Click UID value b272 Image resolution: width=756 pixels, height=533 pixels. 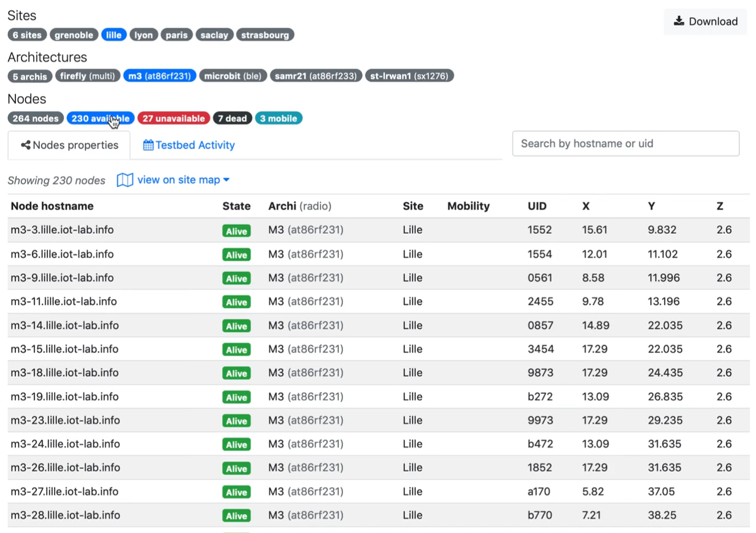coord(540,396)
